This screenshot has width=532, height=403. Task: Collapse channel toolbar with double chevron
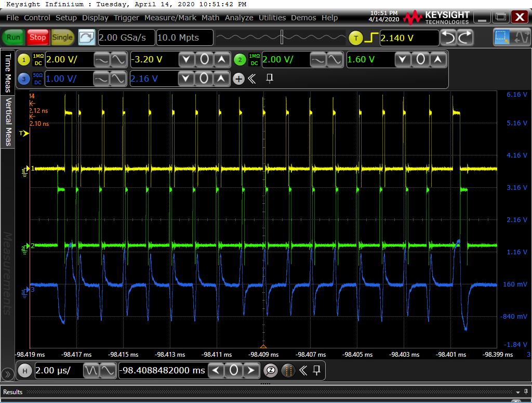(252, 79)
